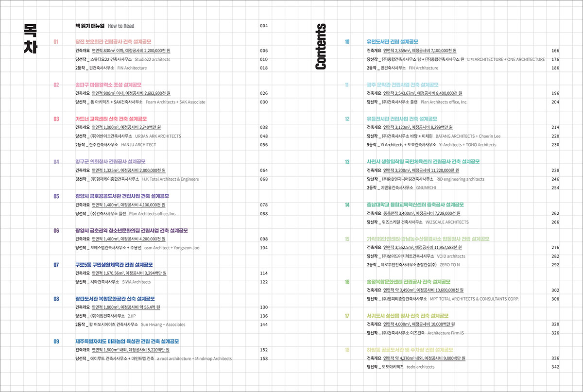The height and width of the screenshot is (392, 583).
Task: Click 'HANJU ARCHITECT' runner-up entry
Action: tap(138, 145)
